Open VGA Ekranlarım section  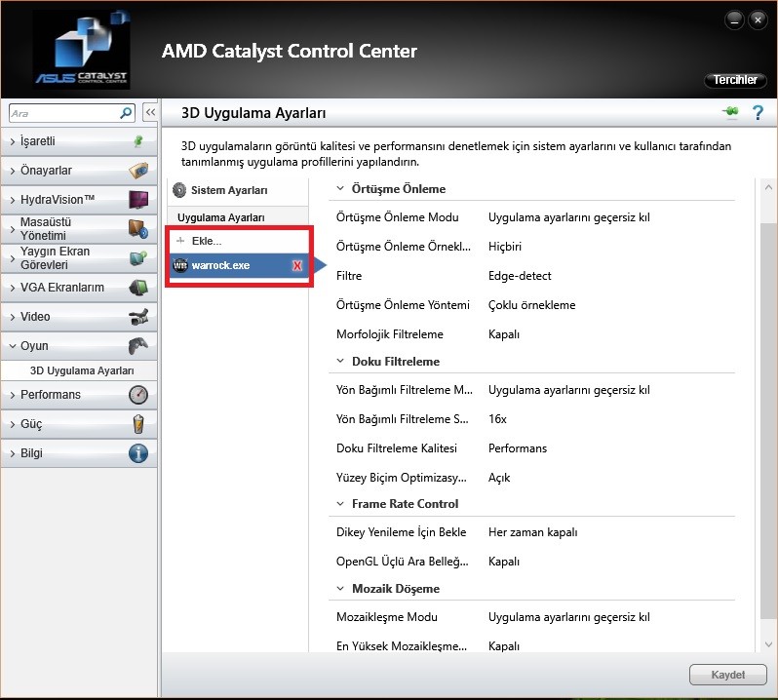[79, 288]
